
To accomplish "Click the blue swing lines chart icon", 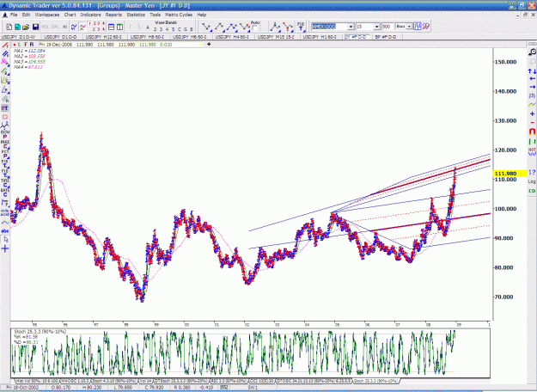I will (74, 27).
